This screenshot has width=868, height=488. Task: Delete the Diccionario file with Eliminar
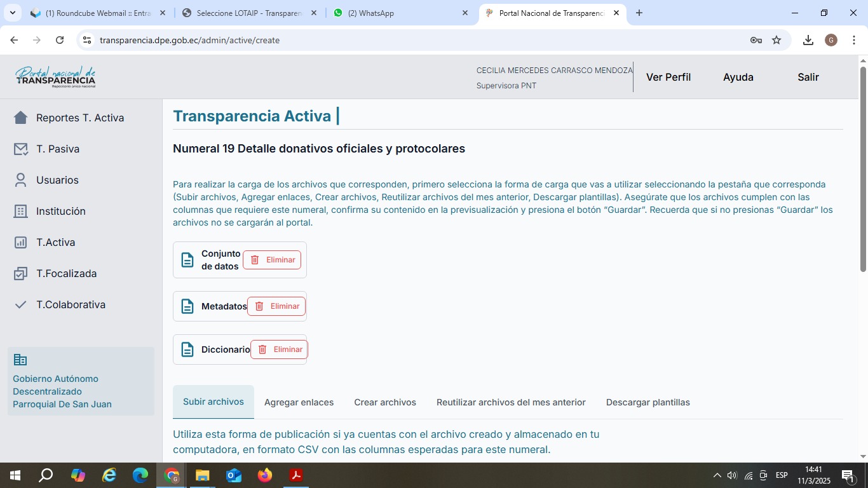(x=279, y=349)
